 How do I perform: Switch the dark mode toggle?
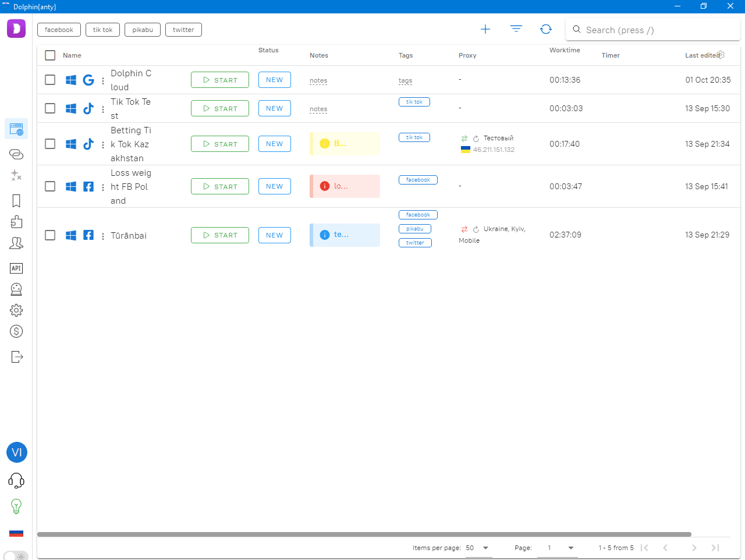coord(16,556)
